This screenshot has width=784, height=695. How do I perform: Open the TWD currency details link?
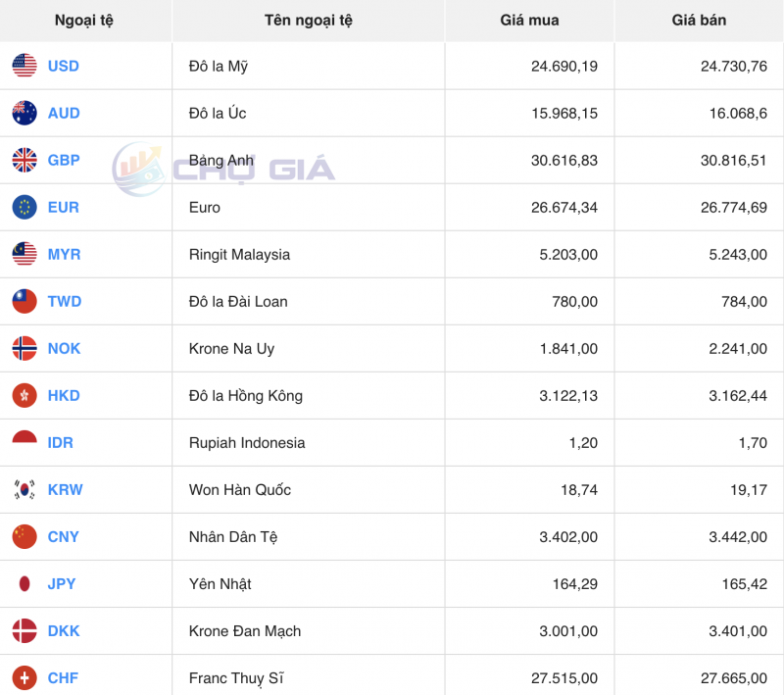tap(63, 301)
